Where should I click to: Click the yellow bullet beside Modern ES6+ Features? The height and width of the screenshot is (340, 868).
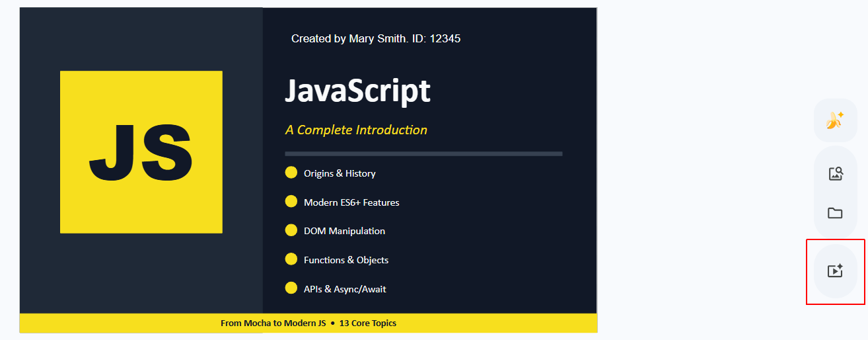291,202
